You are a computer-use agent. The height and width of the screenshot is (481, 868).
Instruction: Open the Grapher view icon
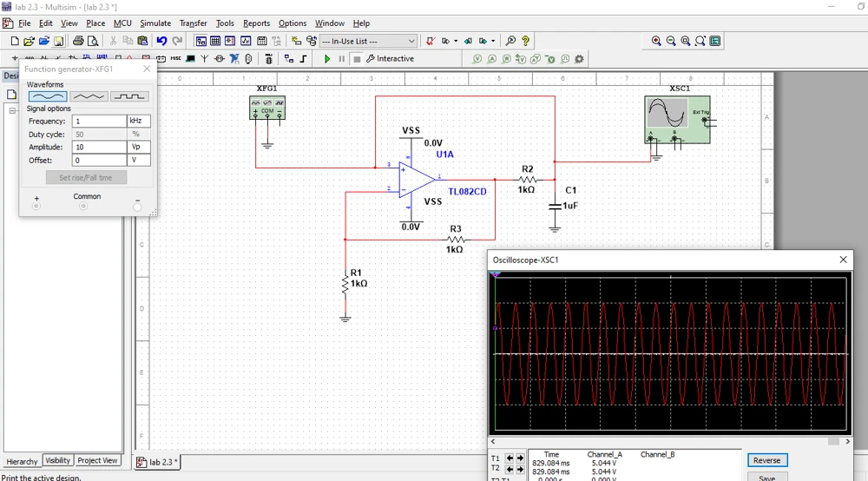[246, 41]
